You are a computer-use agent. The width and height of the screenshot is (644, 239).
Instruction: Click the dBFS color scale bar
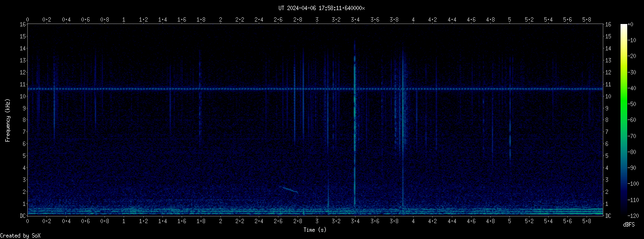point(624,119)
